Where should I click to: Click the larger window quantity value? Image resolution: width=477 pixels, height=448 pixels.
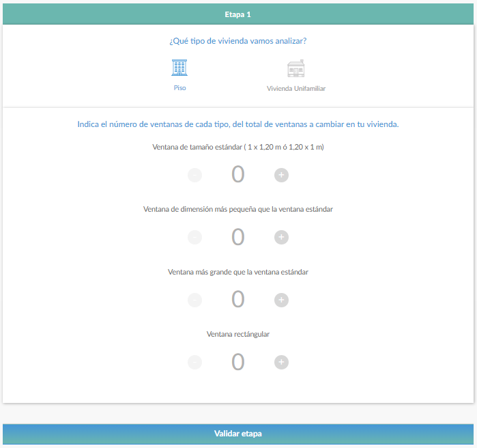237,299
